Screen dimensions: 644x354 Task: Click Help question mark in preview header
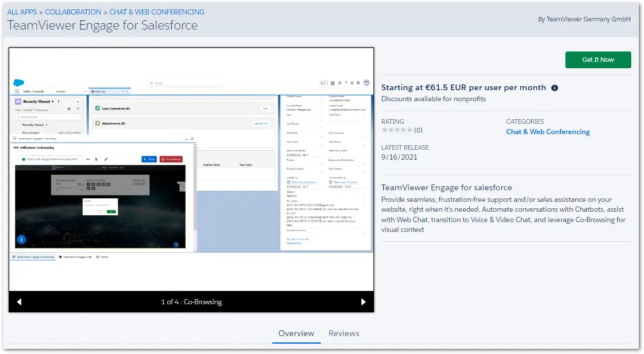point(346,83)
